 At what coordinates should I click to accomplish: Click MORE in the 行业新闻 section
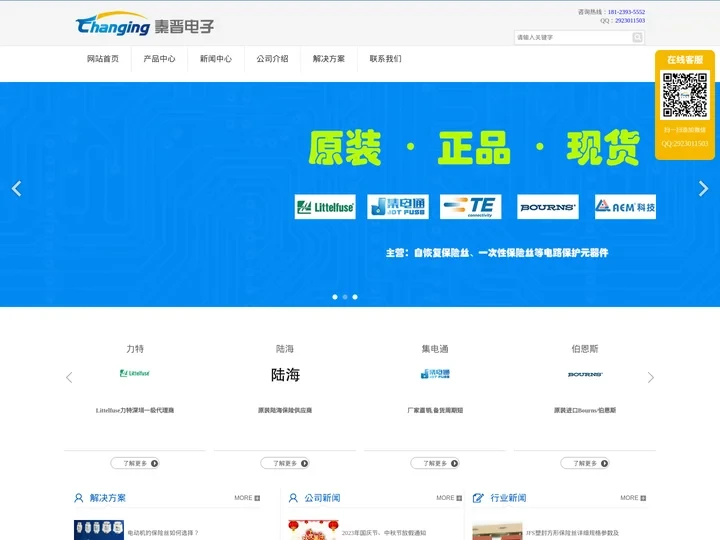(x=633, y=498)
